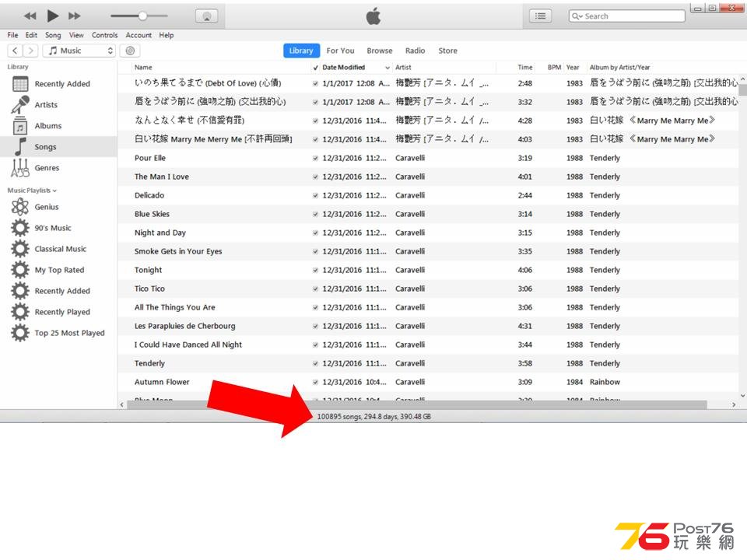Uncheck the Blue Skies song checkbox

click(x=315, y=215)
